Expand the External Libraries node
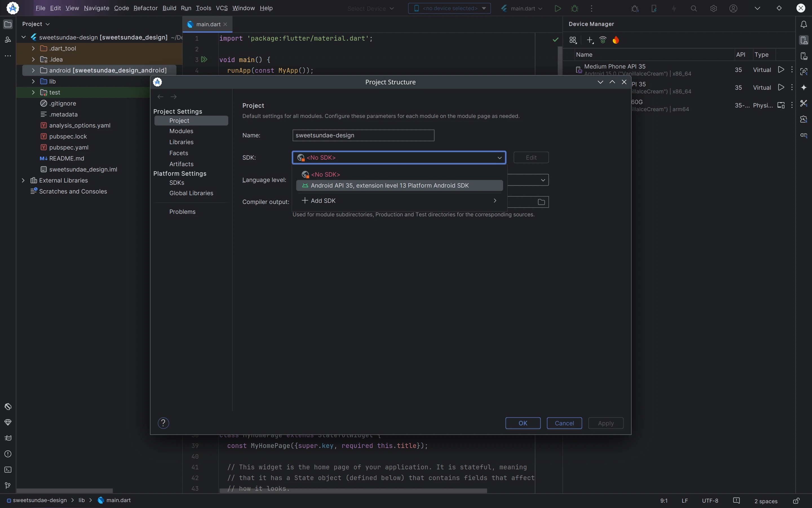Viewport: 812px width, 508px height. (23, 180)
